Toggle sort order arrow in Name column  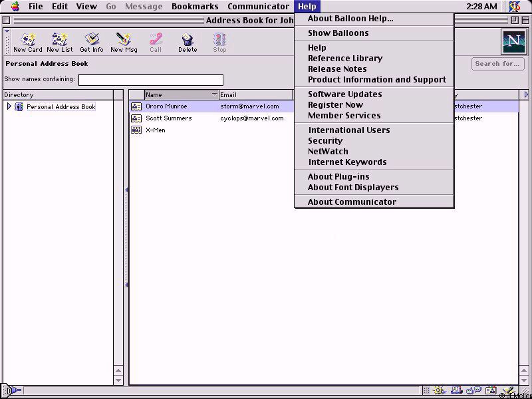coord(214,94)
